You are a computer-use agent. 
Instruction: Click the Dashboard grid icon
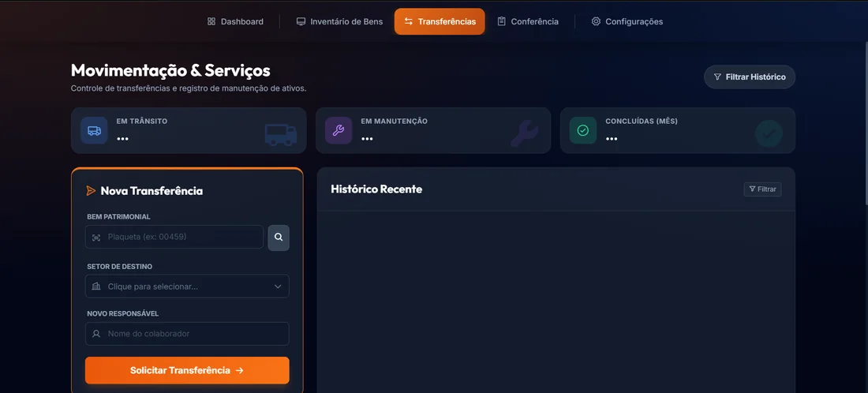(x=211, y=21)
